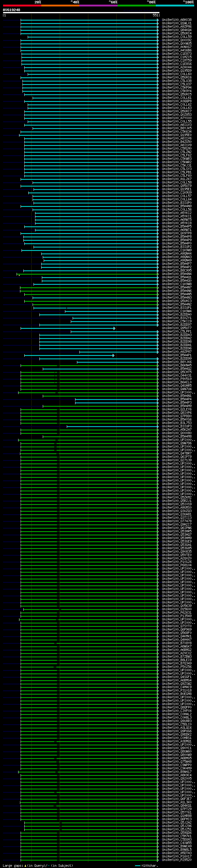Select the UniRef100_Q92005 label

(x=177, y=779)
